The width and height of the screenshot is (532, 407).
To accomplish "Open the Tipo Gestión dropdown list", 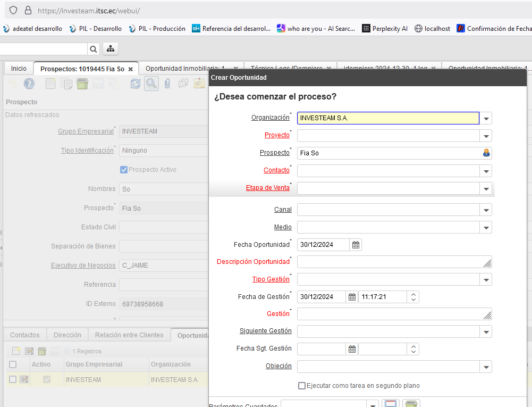I will (486, 279).
